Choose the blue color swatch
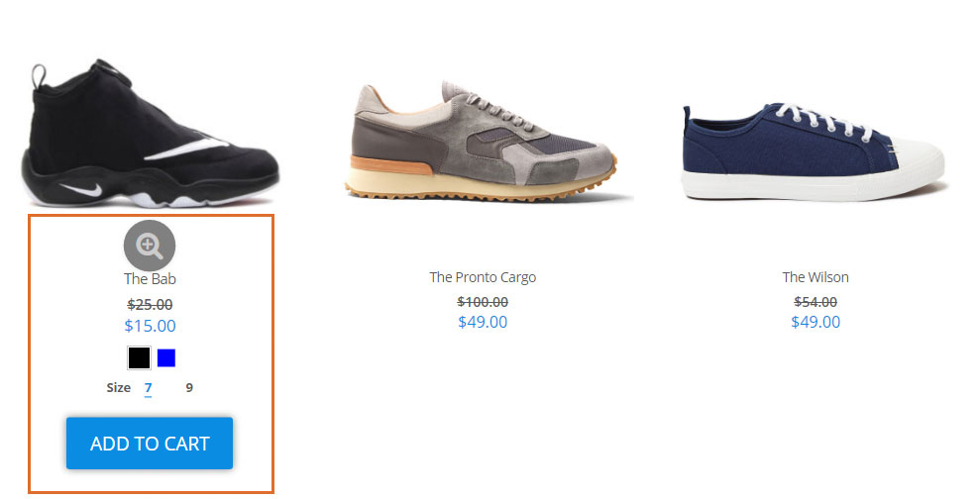The width and height of the screenshot is (980, 499). [166, 357]
